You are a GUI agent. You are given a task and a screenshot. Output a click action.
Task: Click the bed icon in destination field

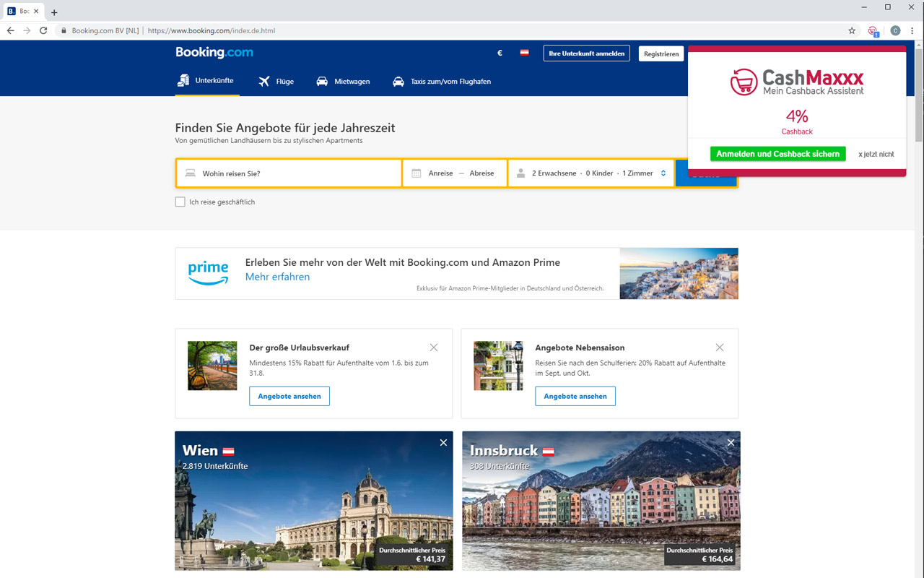coord(191,173)
